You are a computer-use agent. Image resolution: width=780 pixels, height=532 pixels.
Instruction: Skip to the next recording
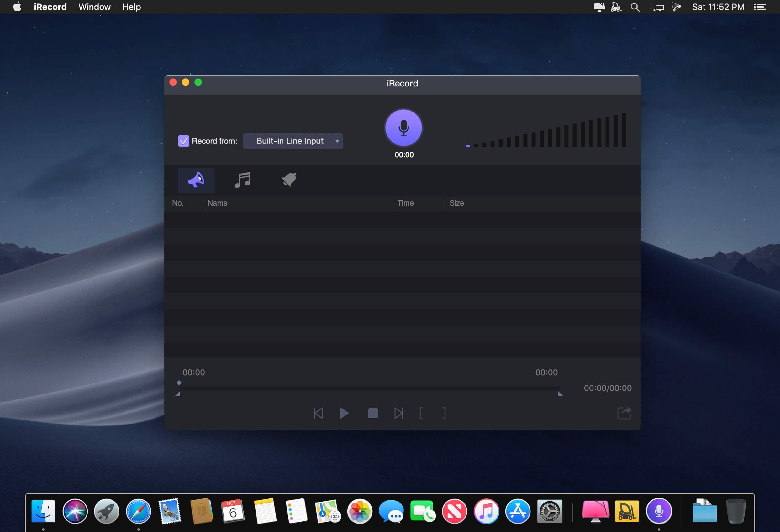(x=399, y=413)
